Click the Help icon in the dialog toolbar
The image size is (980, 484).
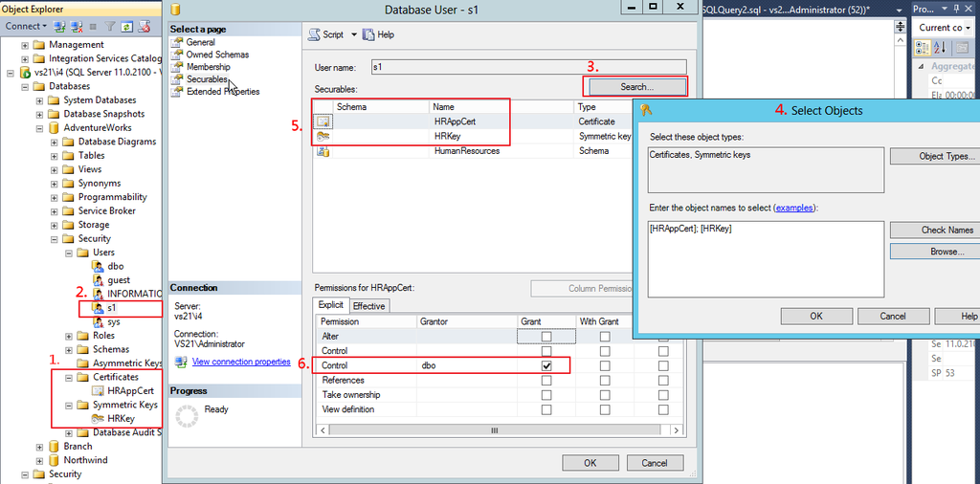368,35
